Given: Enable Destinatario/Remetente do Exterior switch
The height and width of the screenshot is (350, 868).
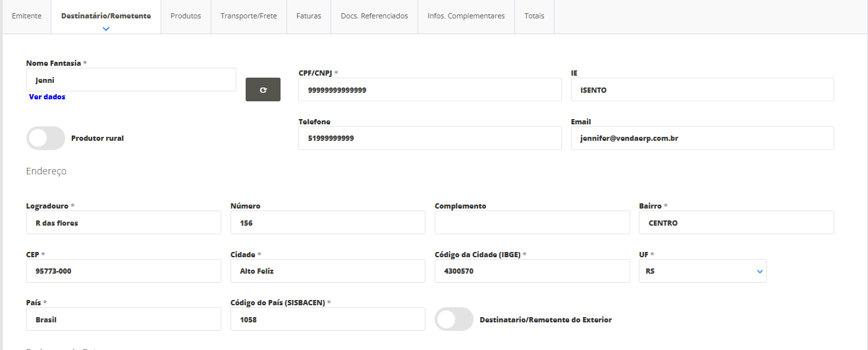Looking at the screenshot, I should tap(454, 319).
